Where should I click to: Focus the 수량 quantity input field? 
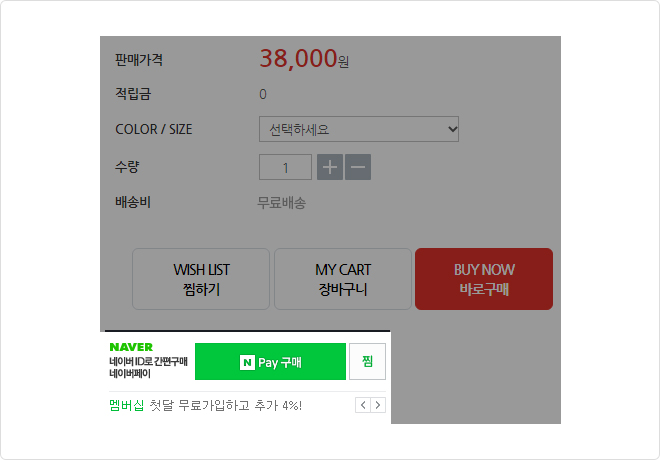point(285,167)
